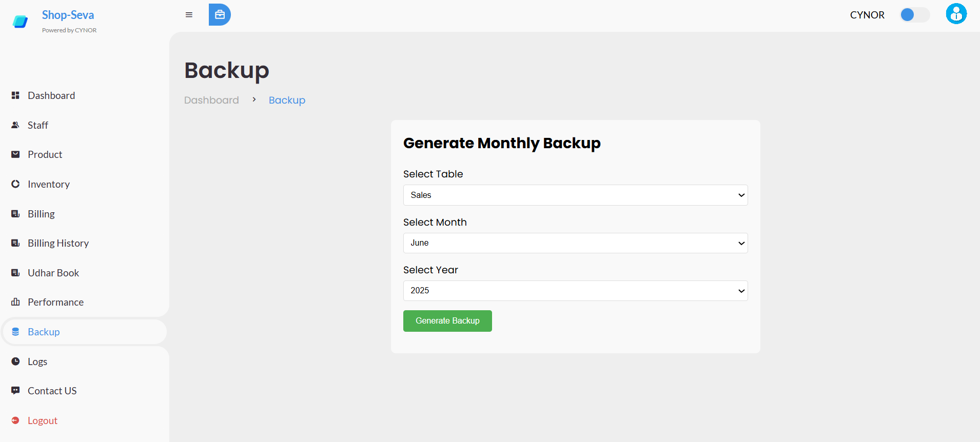Viewport: 980px width, 442px height.
Task: Click the Dashboard grid icon in sidebar
Action: pyautogui.click(x=15, y=95)
